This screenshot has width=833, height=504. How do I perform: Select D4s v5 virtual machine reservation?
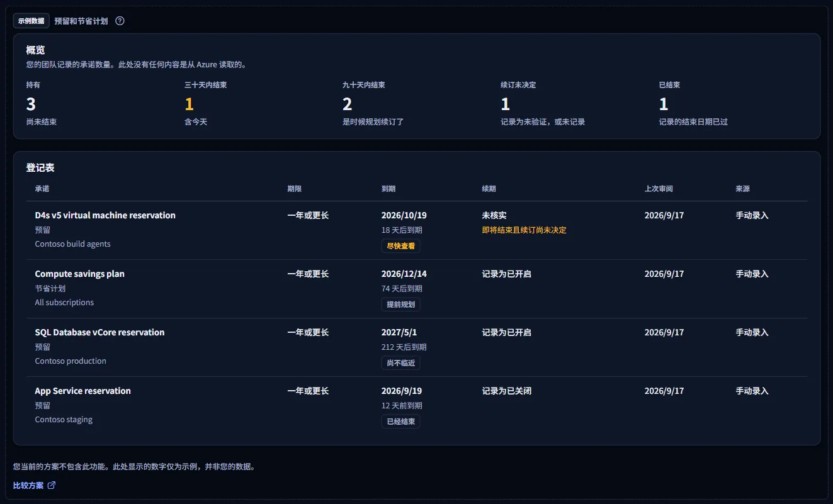[x=105, y=215]
